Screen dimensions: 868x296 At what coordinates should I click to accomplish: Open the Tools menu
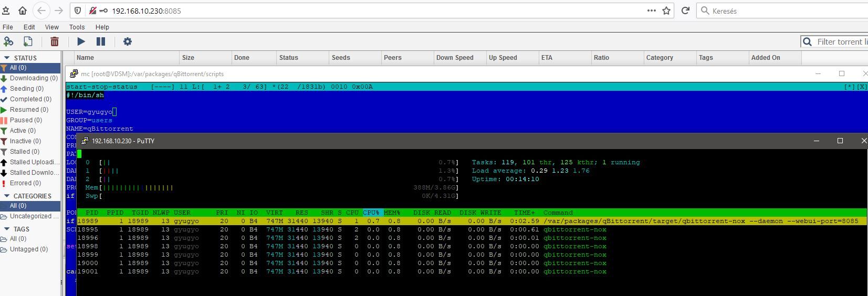tap(77, 27)
